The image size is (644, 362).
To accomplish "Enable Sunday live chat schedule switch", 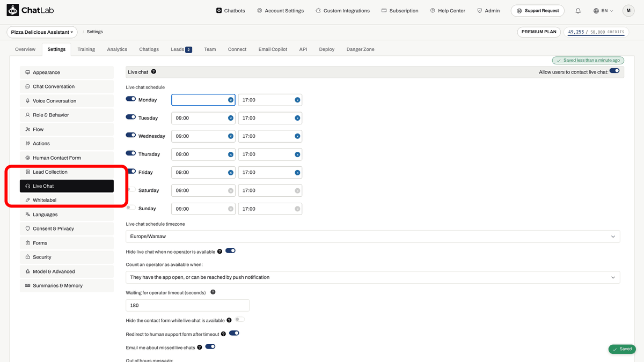I will [x=131, y=208].
